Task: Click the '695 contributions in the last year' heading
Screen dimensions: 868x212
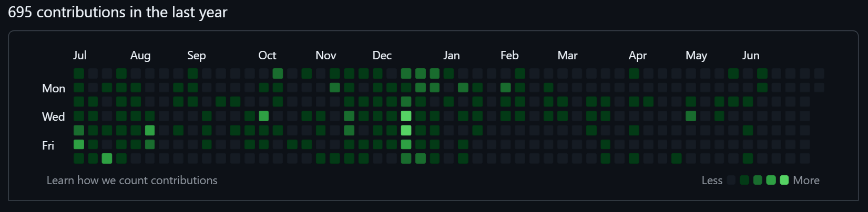Action: point(118,12)
